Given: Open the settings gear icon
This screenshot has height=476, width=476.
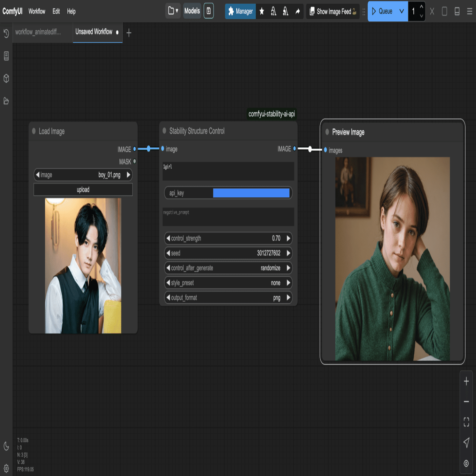Looking at the screenshot, I should [6, 469].
